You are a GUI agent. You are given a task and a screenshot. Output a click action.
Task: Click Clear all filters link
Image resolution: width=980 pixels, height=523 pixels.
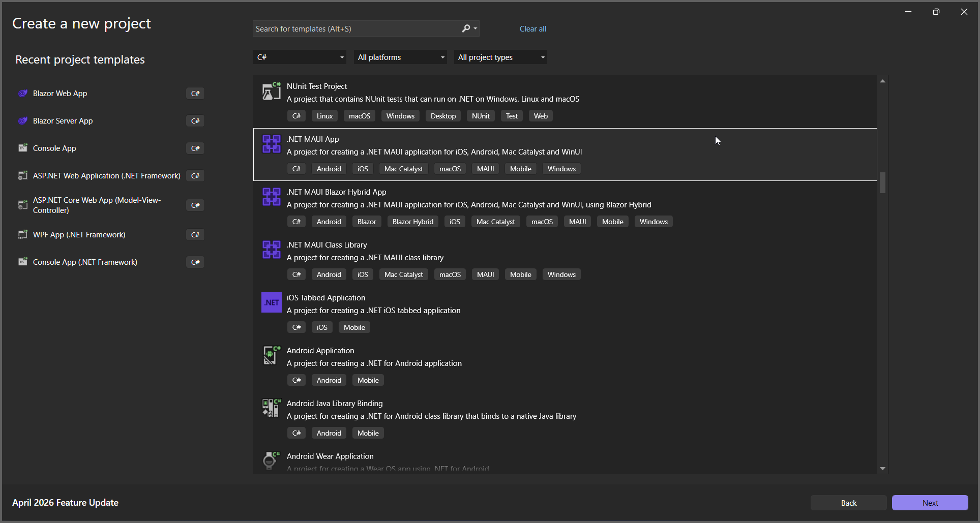pyautogui.click(x=533, y=29)
